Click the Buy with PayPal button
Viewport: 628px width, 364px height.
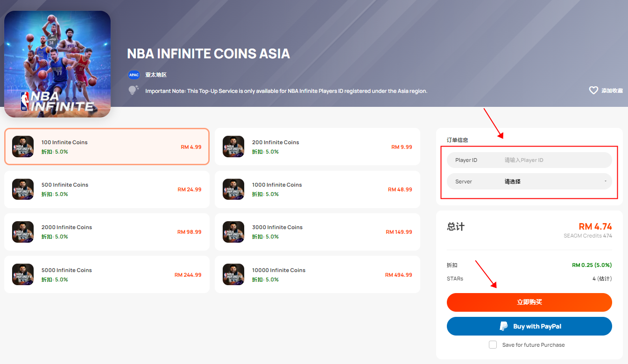529,326
